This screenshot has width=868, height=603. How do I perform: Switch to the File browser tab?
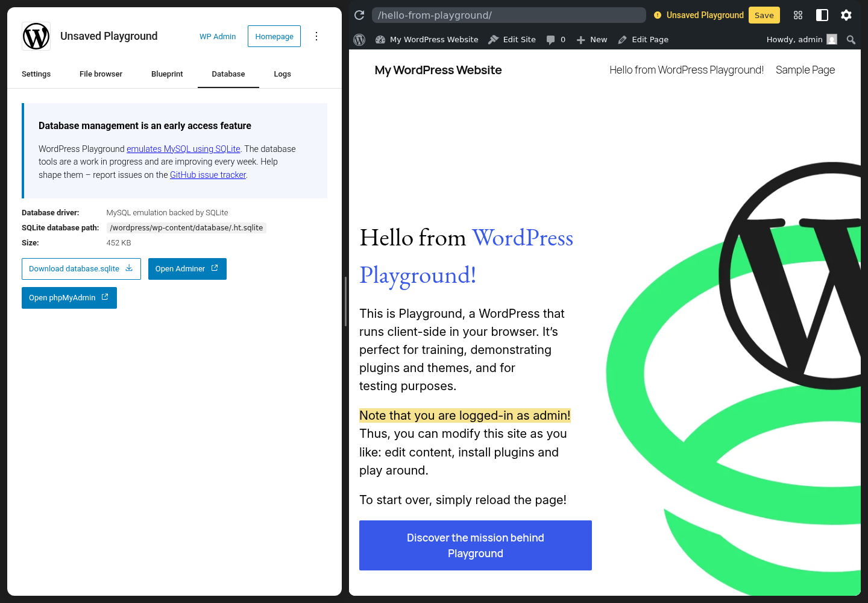pos(101,74)
